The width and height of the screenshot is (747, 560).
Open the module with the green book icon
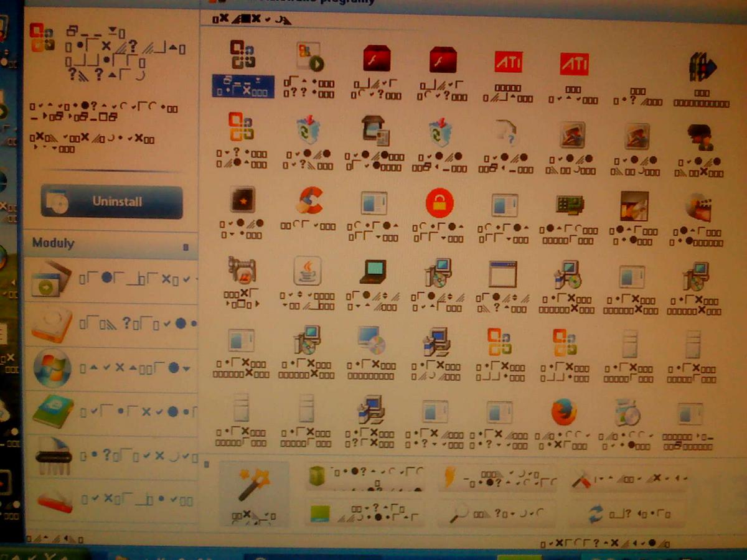click(111, 411)
